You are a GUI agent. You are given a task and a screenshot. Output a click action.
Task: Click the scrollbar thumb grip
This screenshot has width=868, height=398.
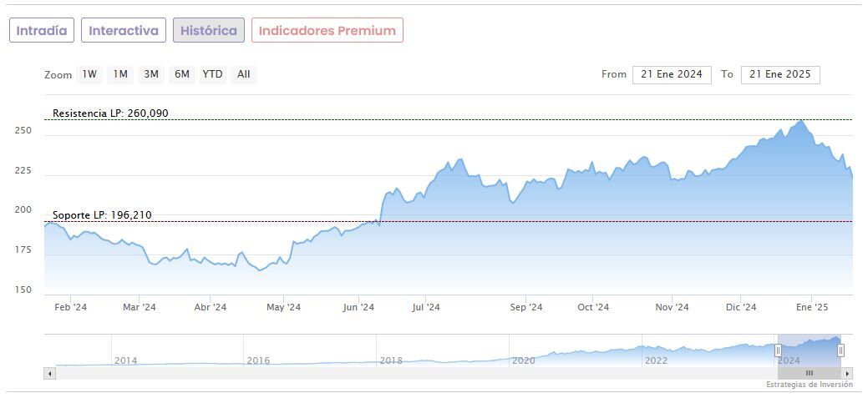click(x=809, y=373)
